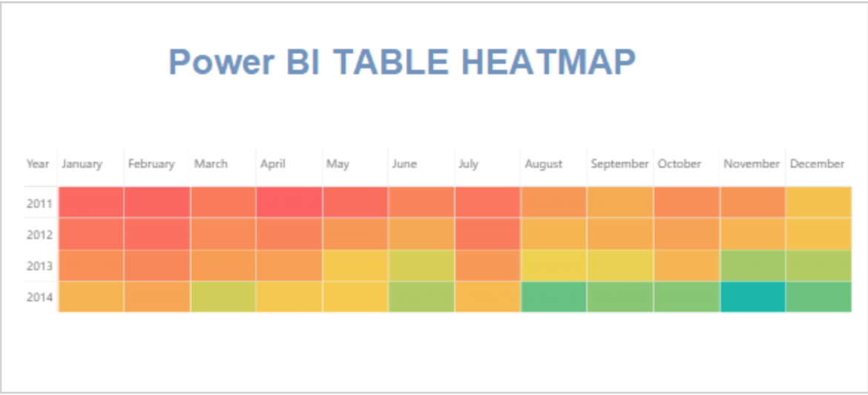Click the July 2012 cell
The width and height of the screenshot is (868, 395).
(487, 234)
